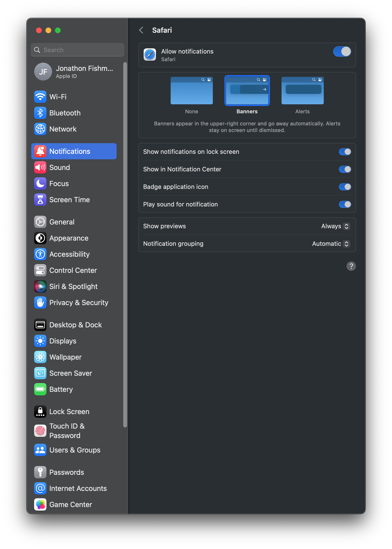Select Control Center icon

40,271
